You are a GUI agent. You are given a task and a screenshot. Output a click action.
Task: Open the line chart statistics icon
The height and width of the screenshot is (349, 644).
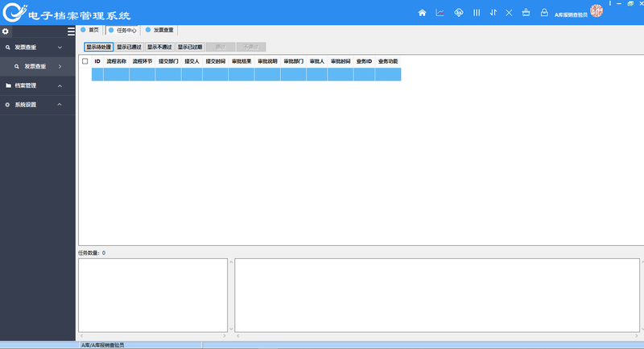440,13
